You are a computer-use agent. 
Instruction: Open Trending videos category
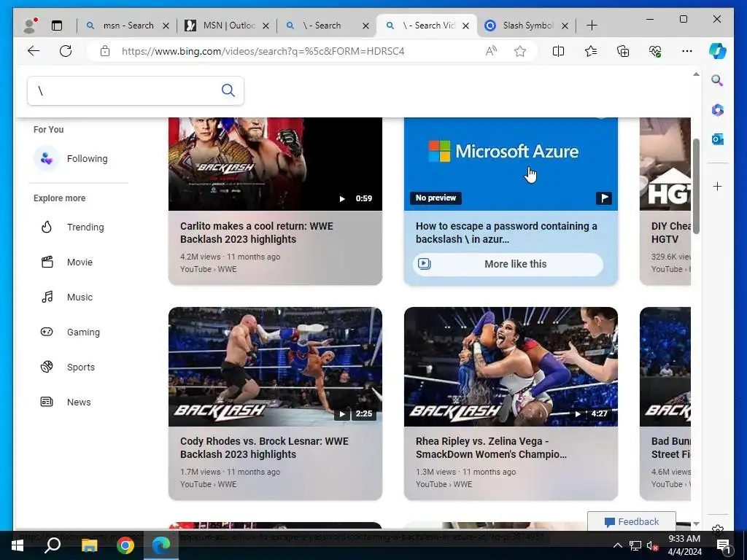click(72, 227)
